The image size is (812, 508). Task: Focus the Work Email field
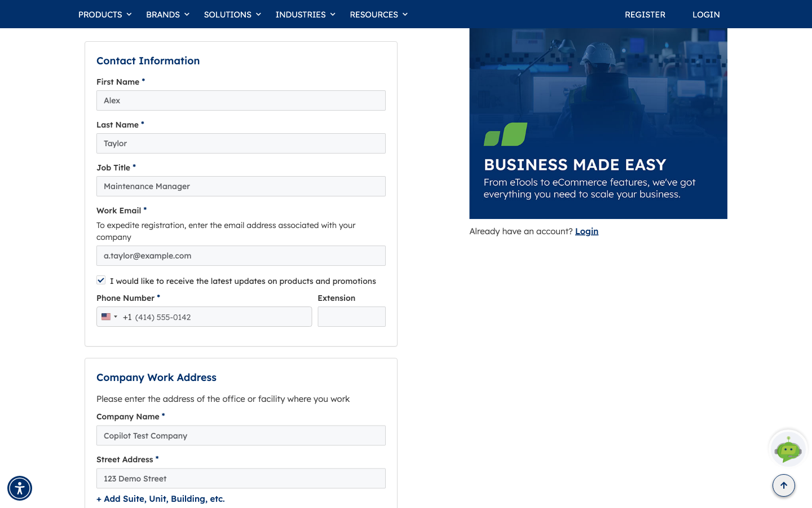tap(241, 256)
